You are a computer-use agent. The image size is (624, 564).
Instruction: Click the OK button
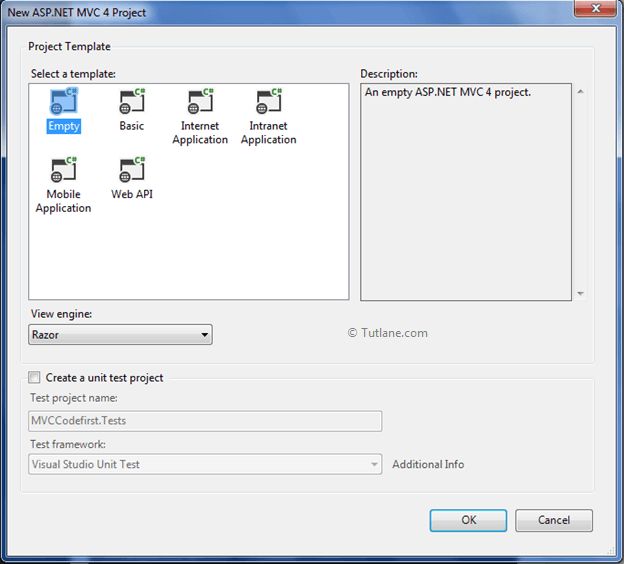click(468, 520)
